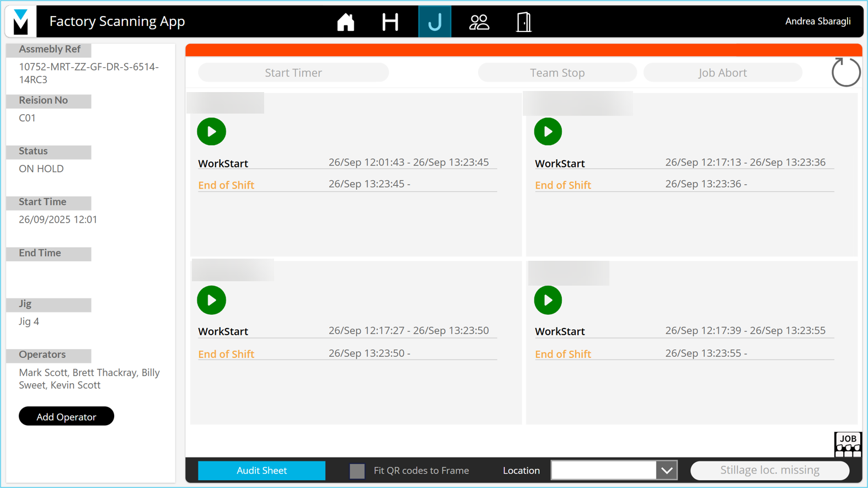868x488 pixels.
Task: Toggle Fit QR codes to Frame checkbox
Action: click(357, 471)
